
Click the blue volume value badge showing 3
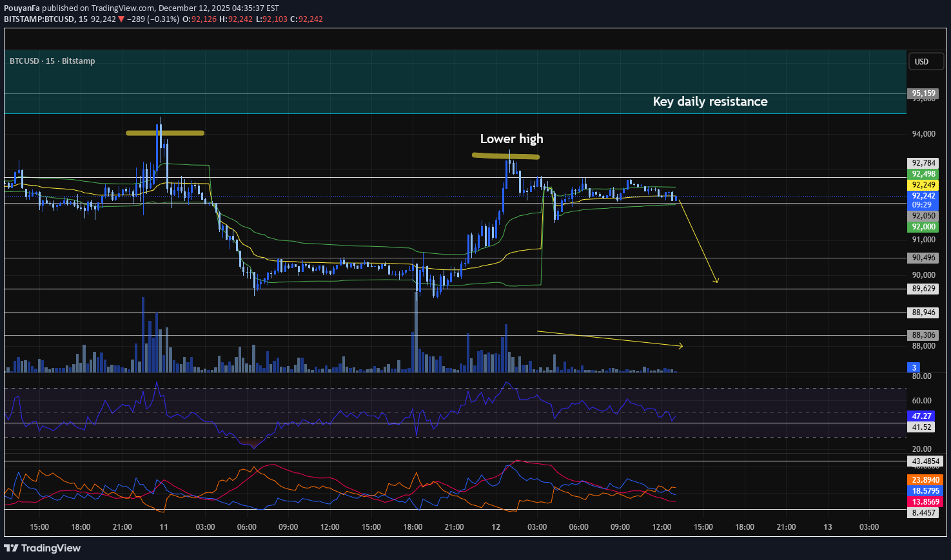(914, 367)
